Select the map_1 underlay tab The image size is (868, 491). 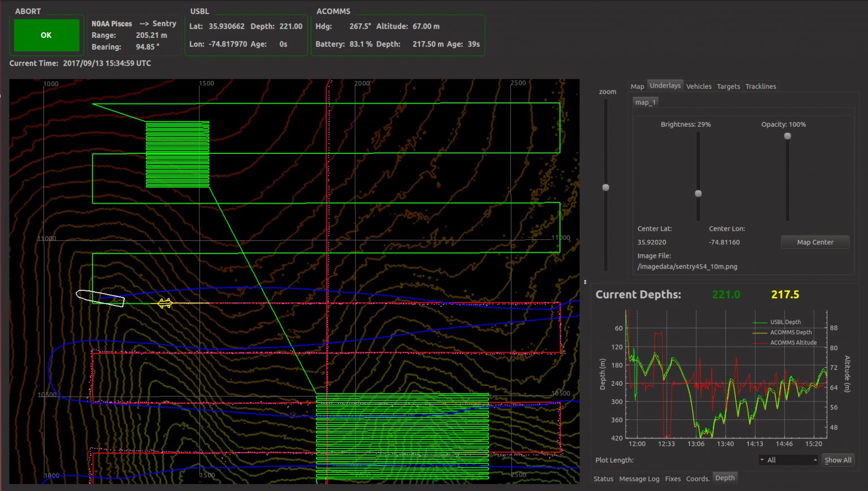pos(645,102)
